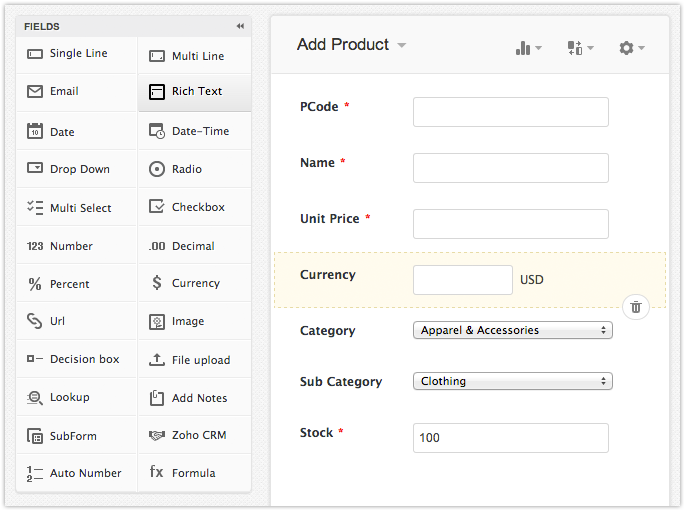Add a Zoho CRM field
The height and width of the screenshot is (511, 685).
pyautogui.click(x=195, y=436)
